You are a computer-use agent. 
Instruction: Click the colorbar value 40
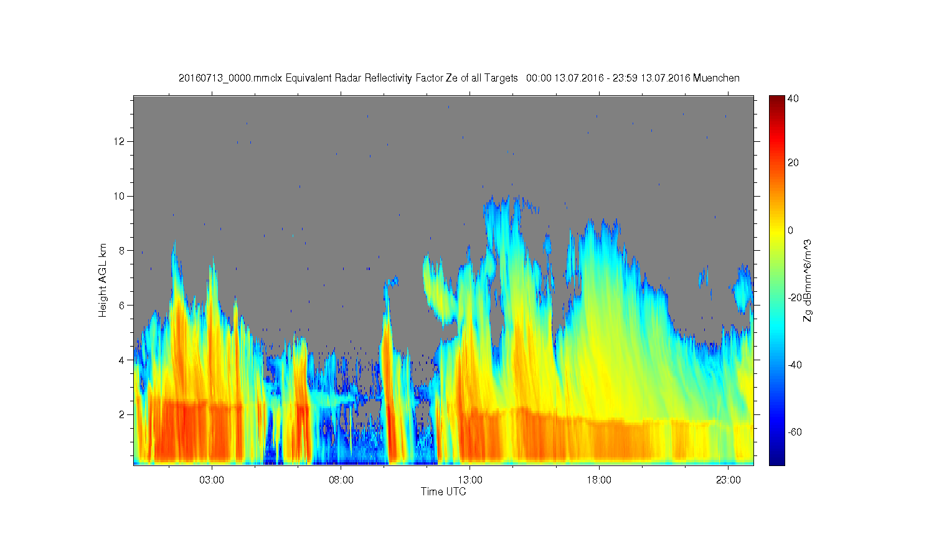click(793, 98)
